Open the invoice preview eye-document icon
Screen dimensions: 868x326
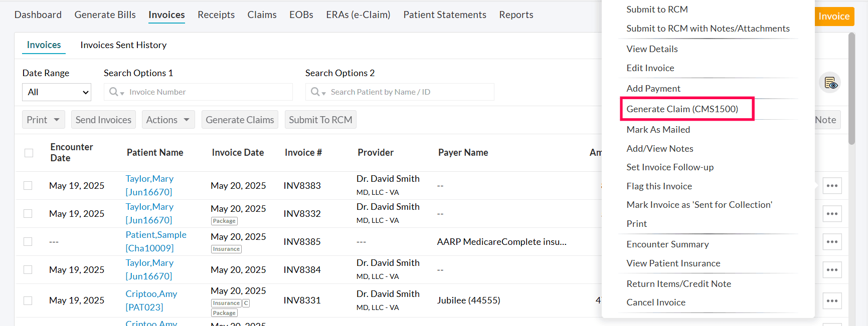point(830,83)
